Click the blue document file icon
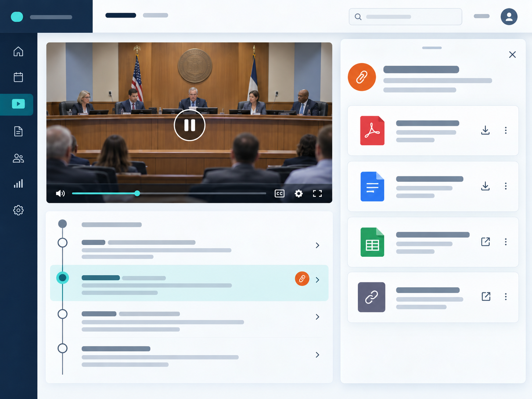Image resolution: width=532 pixels, height=399 pixels. point(372,187)
